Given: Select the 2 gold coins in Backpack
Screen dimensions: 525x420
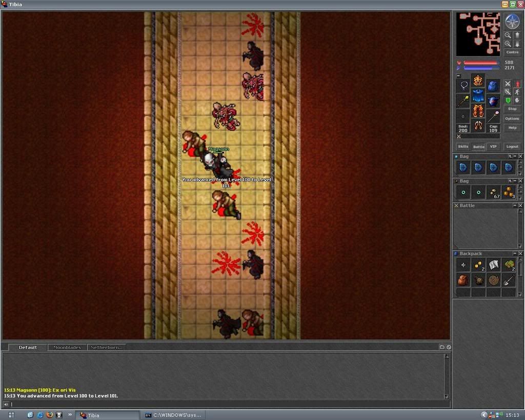Looking at the screenshot, I should pyautogui.click(x=478, y=265).
